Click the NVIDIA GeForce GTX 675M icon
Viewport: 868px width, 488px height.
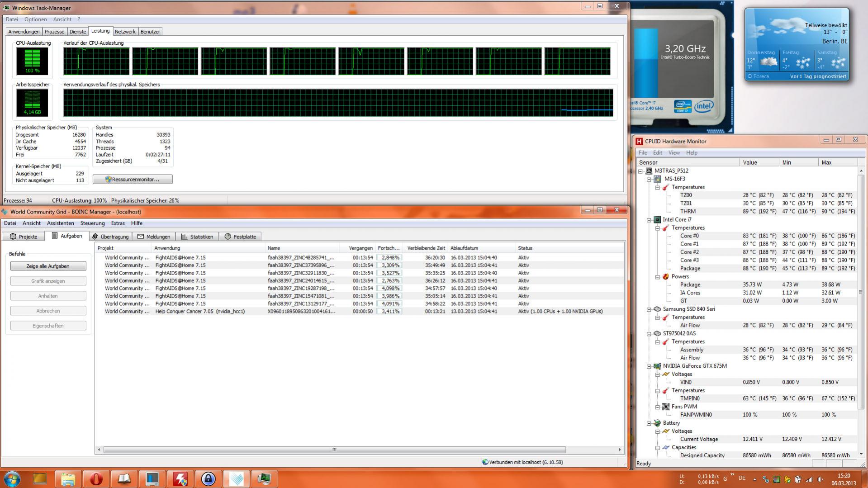click(x=657, y=366)
